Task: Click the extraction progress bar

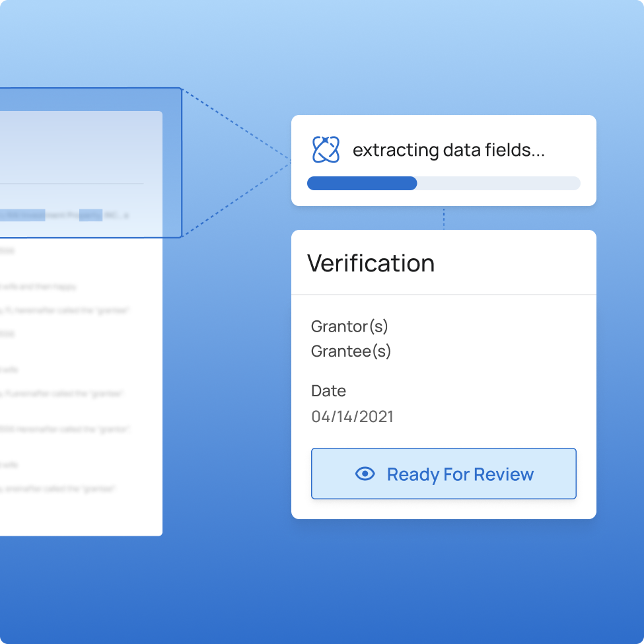Action: point(444,183)
